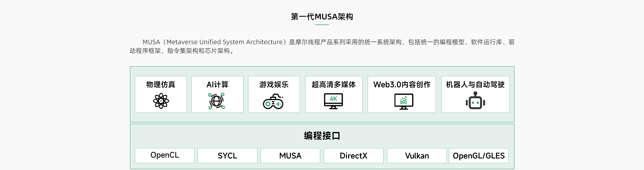644x170 pixels.
Task: Click the atom icon under 物理仿真
Action: coord(161,101)
